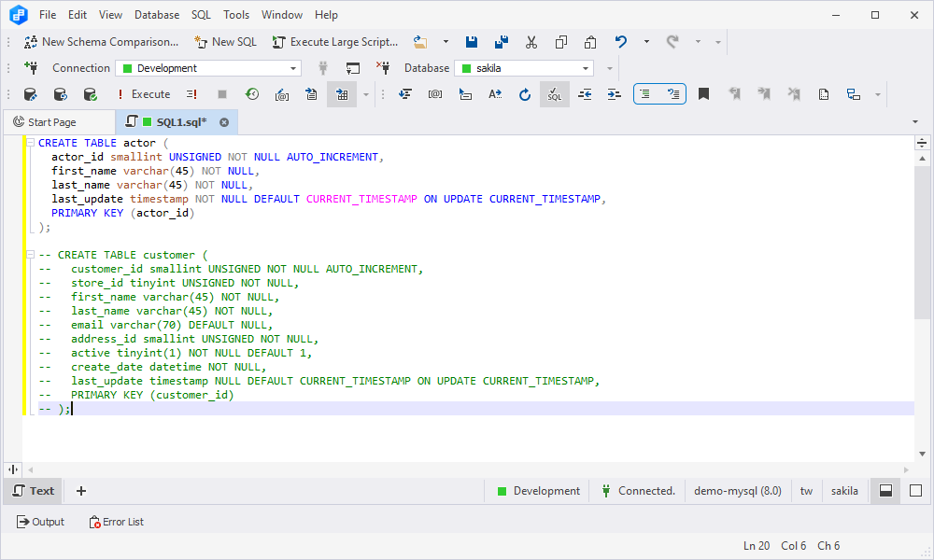Viewport: 934px width, 560px height.
Task: Click the uncomment selection icon
Action: (673, 94)
